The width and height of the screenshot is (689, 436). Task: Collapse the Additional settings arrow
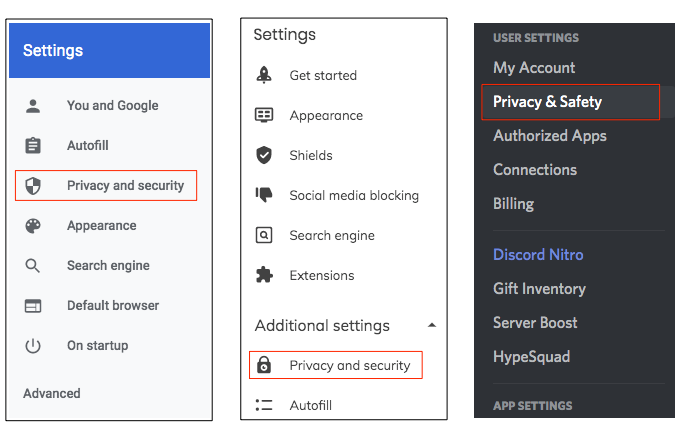pyautogui.click(x=432, y=325)
